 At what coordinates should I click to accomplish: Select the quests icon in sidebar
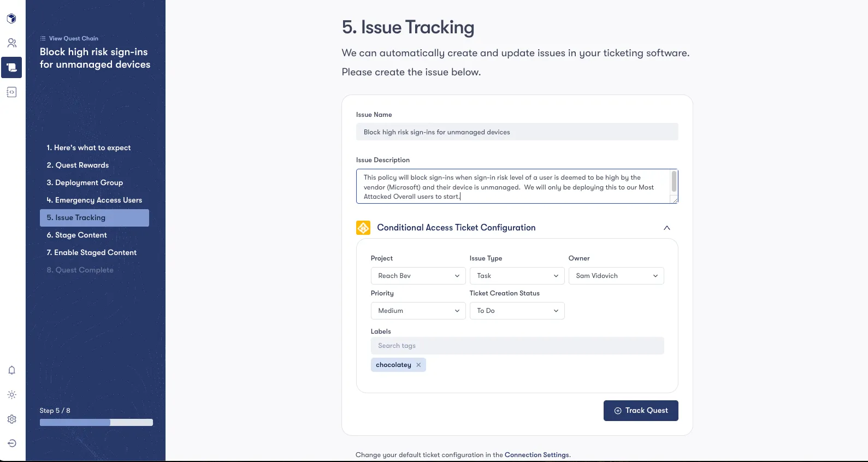pyautogui.click(x=11, y=67)
